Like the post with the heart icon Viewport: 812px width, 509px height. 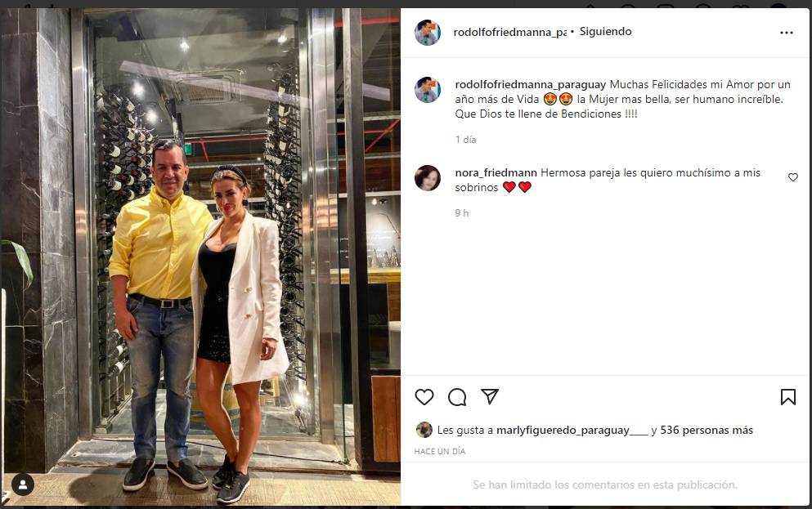tap(424, 397)
